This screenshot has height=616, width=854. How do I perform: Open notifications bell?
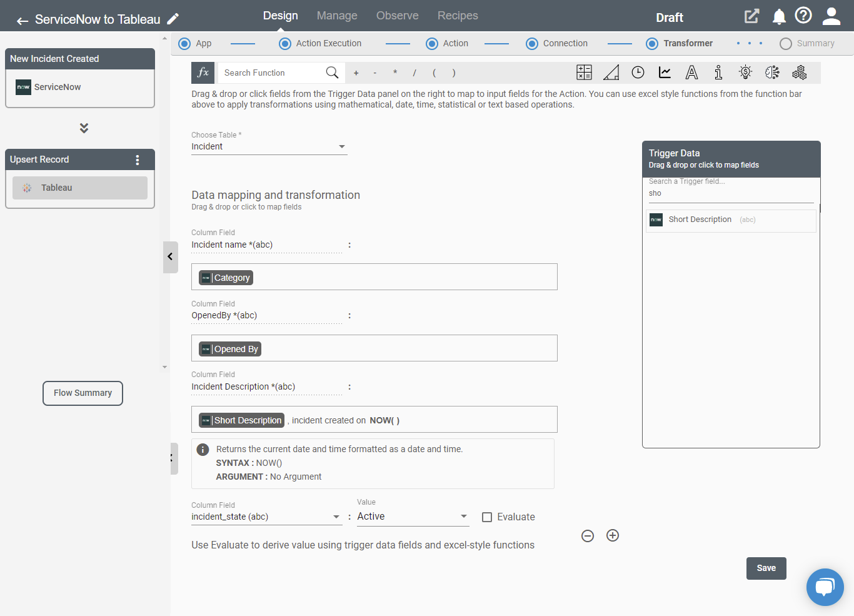click(x=779, y=17)
